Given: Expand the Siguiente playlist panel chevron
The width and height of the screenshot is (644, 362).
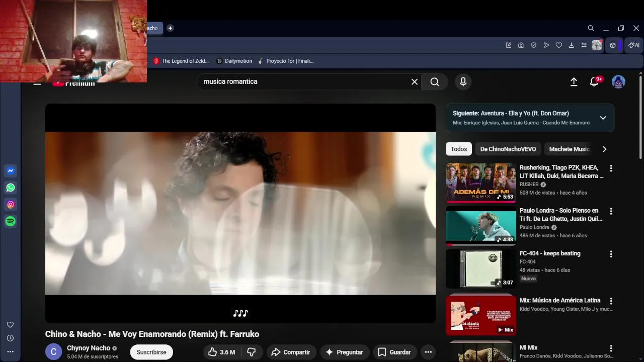Looking at the screenshot, I should 603,118.
